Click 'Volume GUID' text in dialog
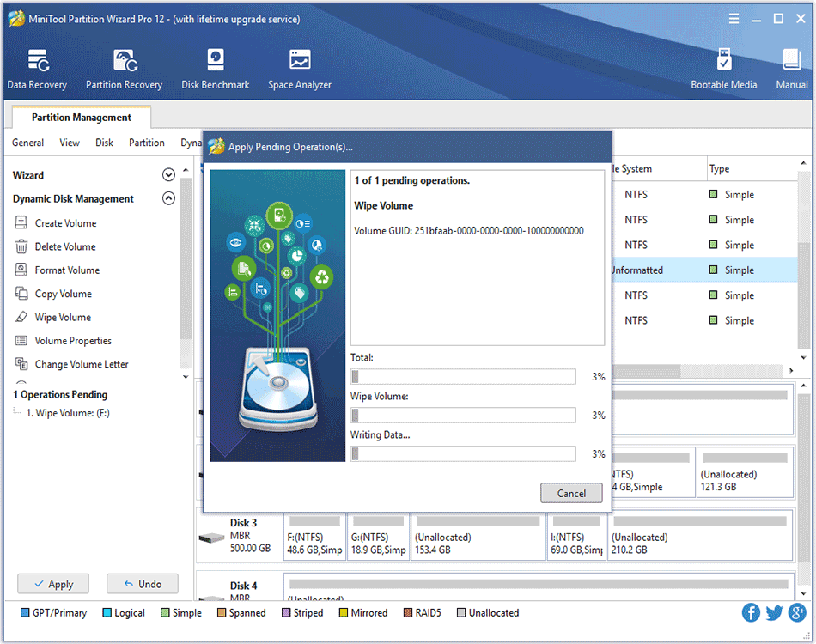 click(x=468, y=230)
